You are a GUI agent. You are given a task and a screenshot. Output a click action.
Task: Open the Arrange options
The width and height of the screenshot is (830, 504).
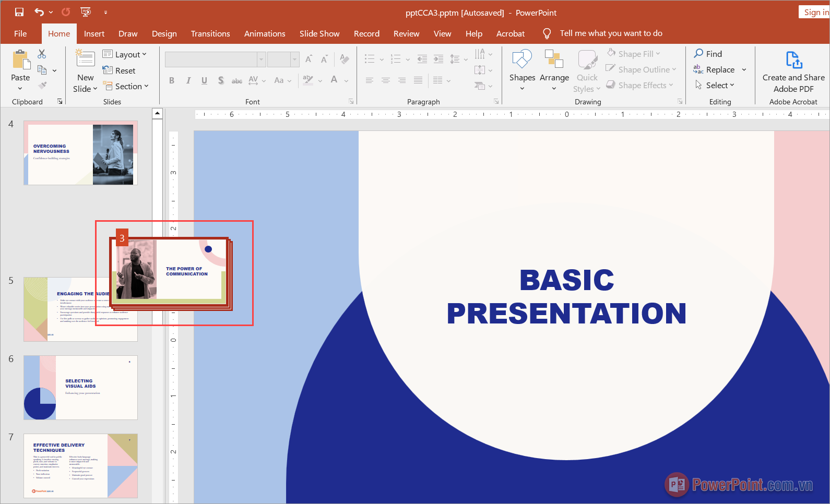(x=554, y=70)
